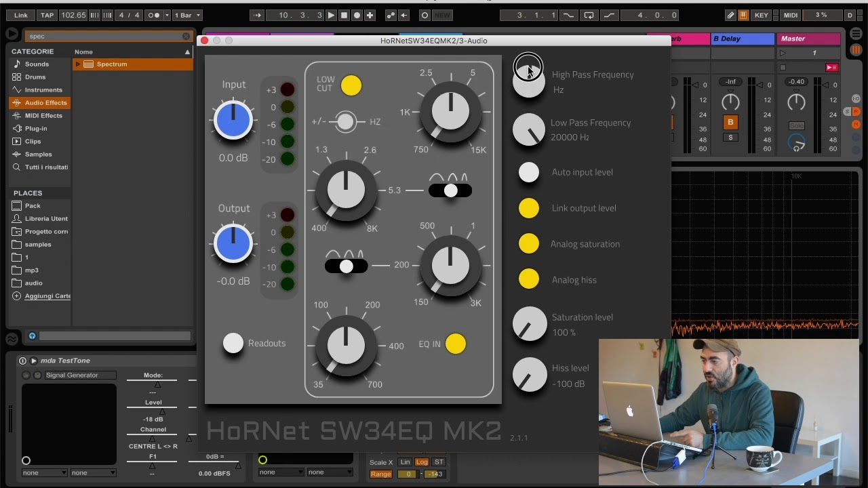This screenshot has height=488, width=868.
Task: Expand the Spectrum folder in browser
Action: (x=78, y=64)
